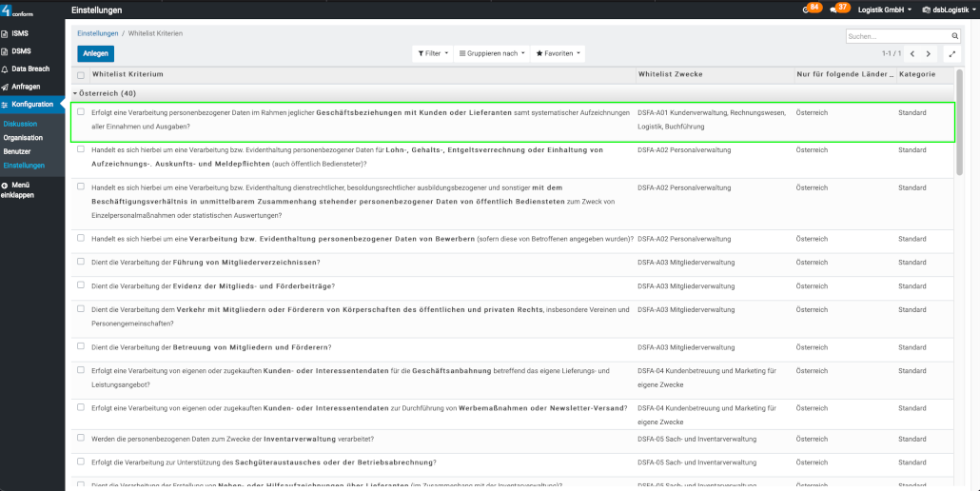Image resolution: width=980 pixels, height=491 pixels.
Task: Go to the previous page arrow
Action: (x=911, y=54)
